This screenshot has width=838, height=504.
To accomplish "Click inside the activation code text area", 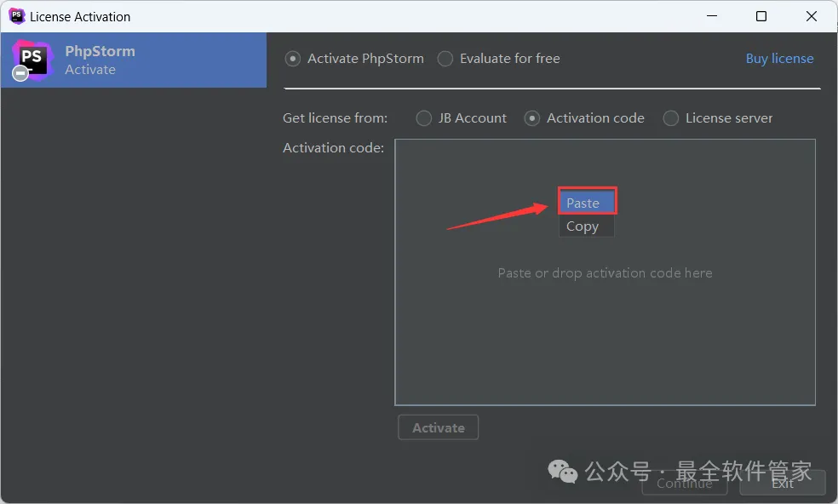I will pos(605,272).
